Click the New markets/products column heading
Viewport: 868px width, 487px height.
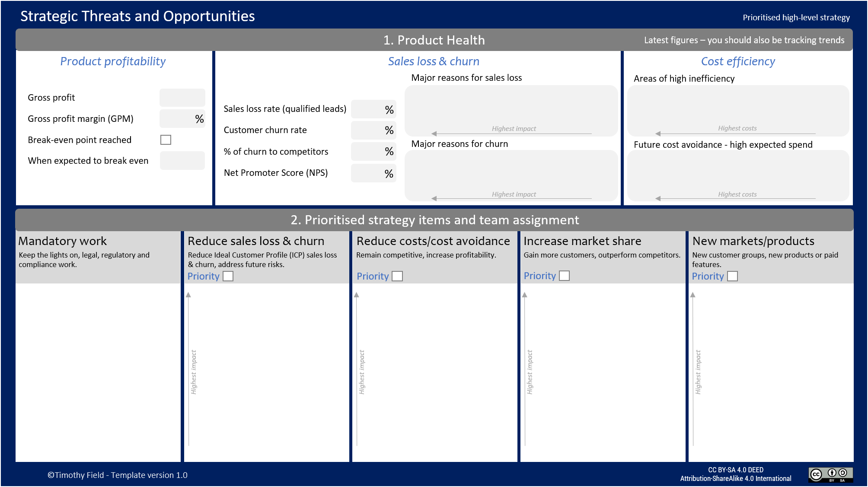[x=753, y=241]
